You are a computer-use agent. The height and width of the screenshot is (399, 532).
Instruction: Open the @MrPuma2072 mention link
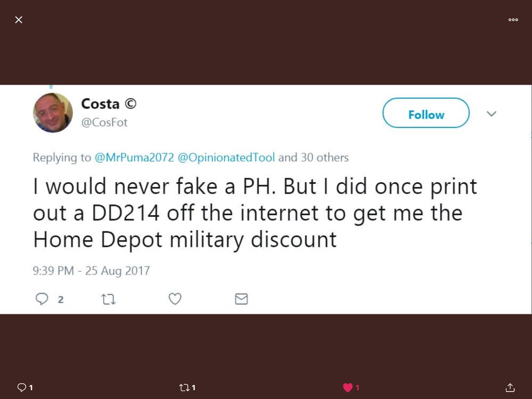(134, 158)
